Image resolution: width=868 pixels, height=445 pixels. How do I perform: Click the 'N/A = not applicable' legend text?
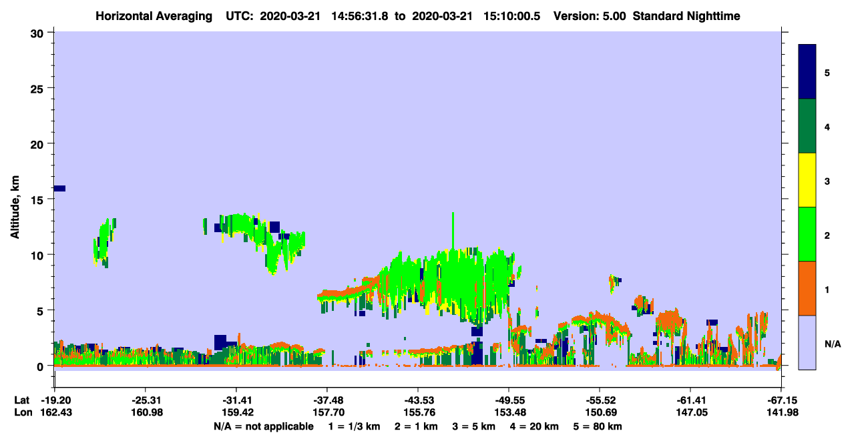(263, 426)
